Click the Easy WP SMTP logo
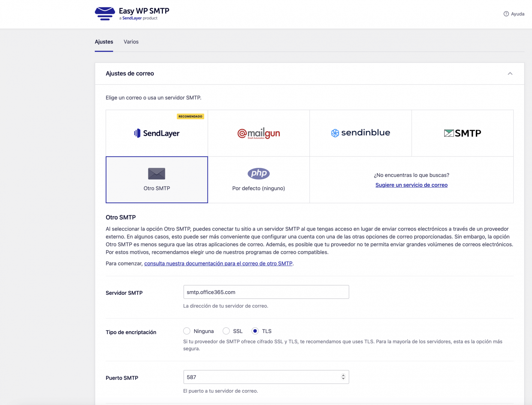This screenshot has width=532, height=405. (x=132, y=13)
